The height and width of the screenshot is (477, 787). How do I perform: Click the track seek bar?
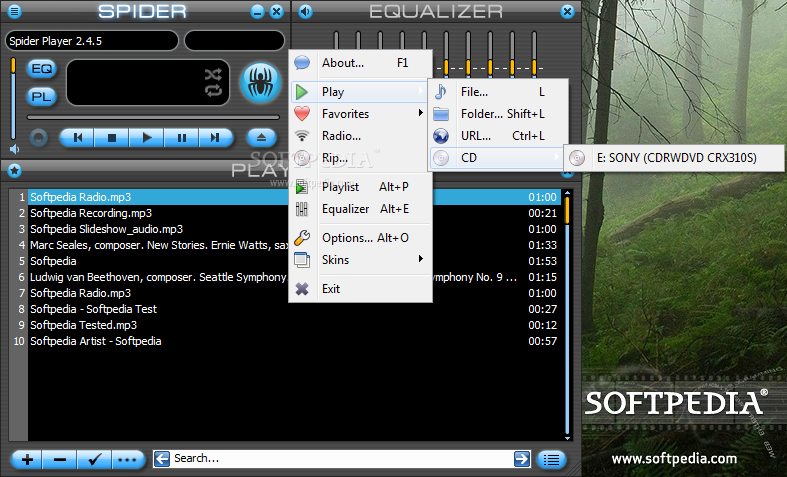(153, 117)
